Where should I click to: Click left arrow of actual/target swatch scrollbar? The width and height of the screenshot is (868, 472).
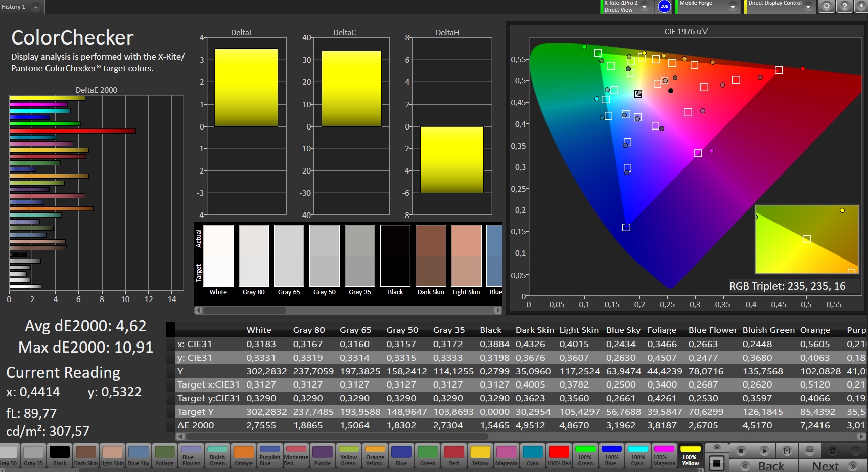(x=198, y=310)
